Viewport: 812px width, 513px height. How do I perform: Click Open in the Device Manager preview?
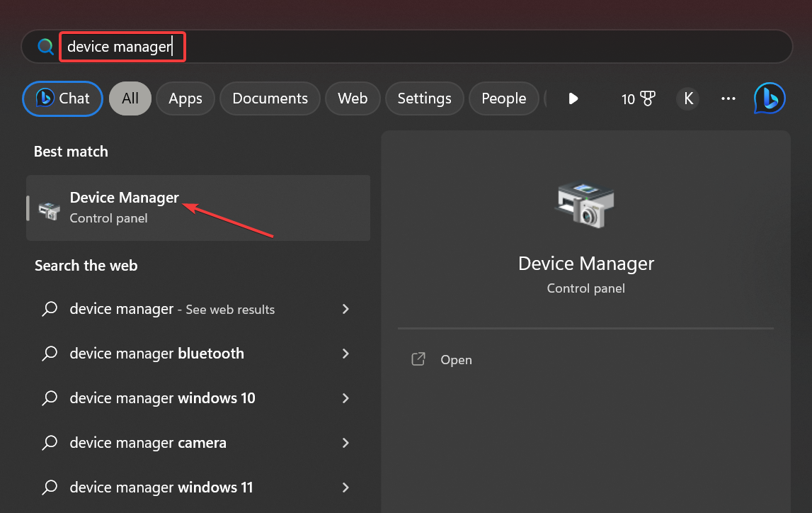click(456, 360)
